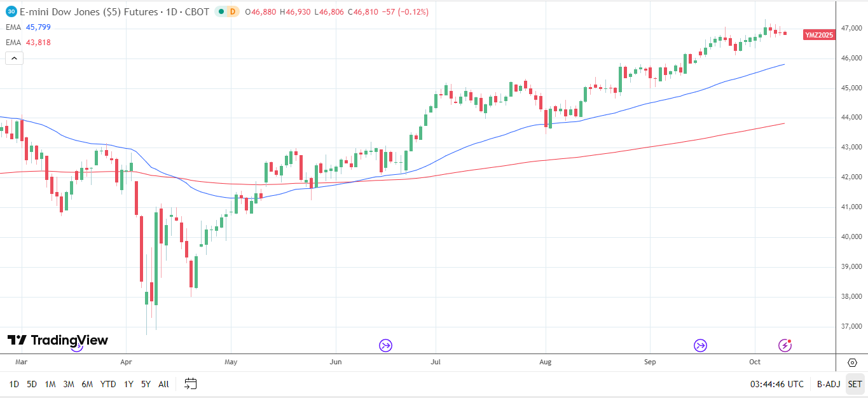Click the orange D data-mode badge

[x=232, y=11]
